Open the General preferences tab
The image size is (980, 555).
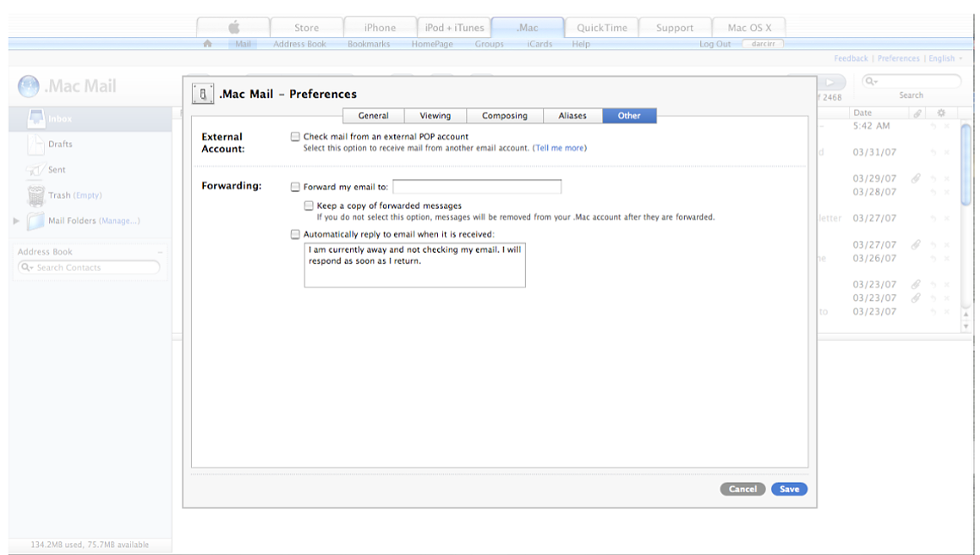tap(373, 115)
